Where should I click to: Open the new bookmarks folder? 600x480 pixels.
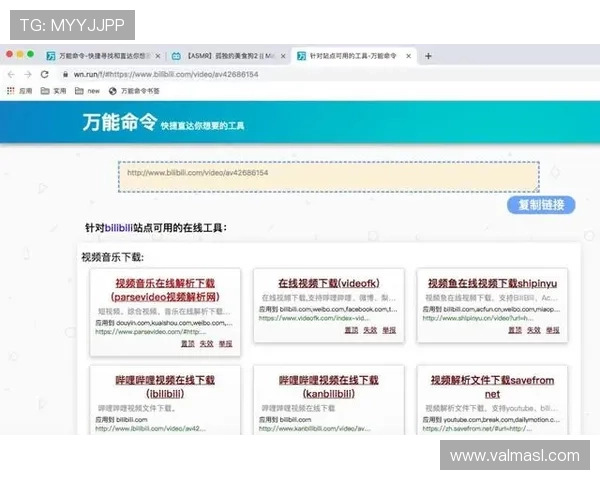pyautogui.click(x=87, y=91)
